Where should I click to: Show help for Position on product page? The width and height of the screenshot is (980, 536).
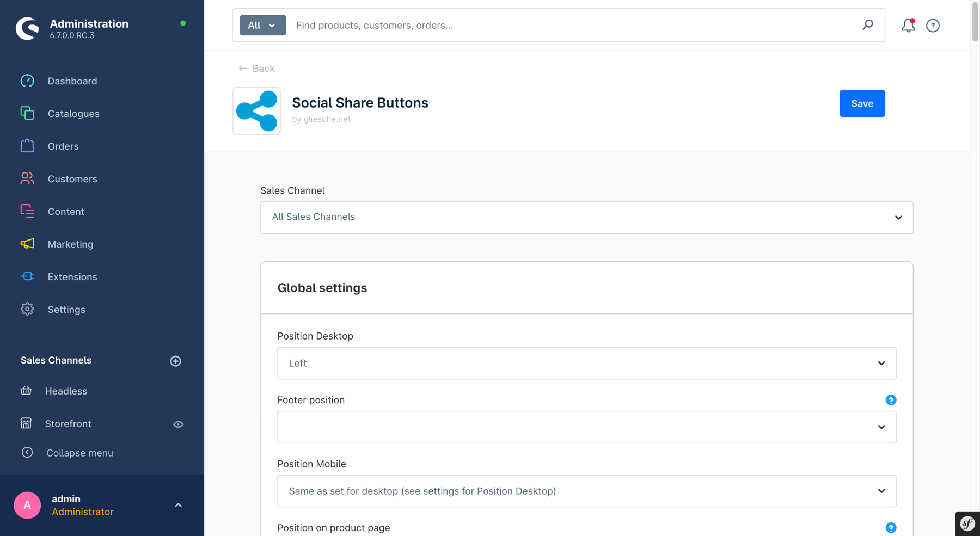coord(891,527)
